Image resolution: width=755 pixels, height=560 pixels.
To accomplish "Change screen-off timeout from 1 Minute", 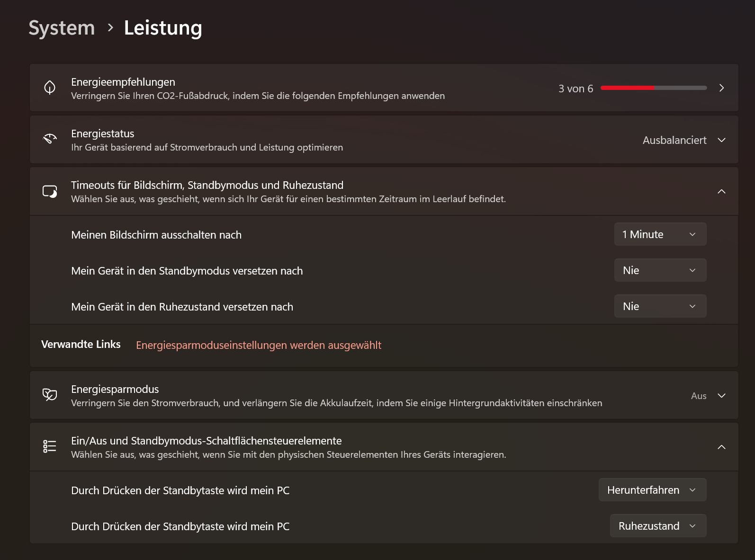I will click(660, 234).
